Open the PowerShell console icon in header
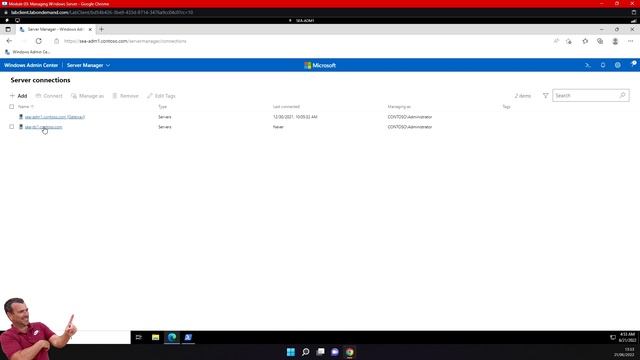The height and width of the screenshot is (360, 640). [588, 65]
